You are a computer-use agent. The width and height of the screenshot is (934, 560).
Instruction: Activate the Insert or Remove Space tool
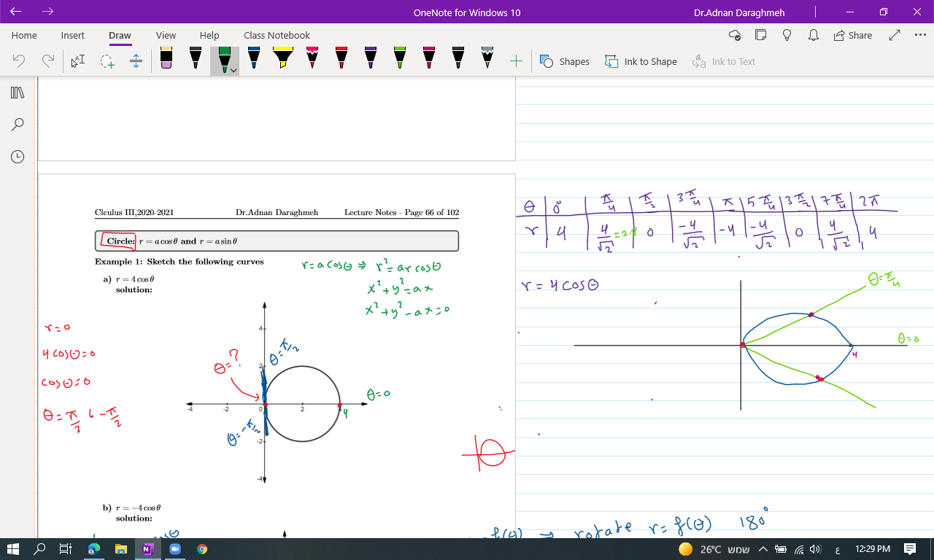pos(136,61)
